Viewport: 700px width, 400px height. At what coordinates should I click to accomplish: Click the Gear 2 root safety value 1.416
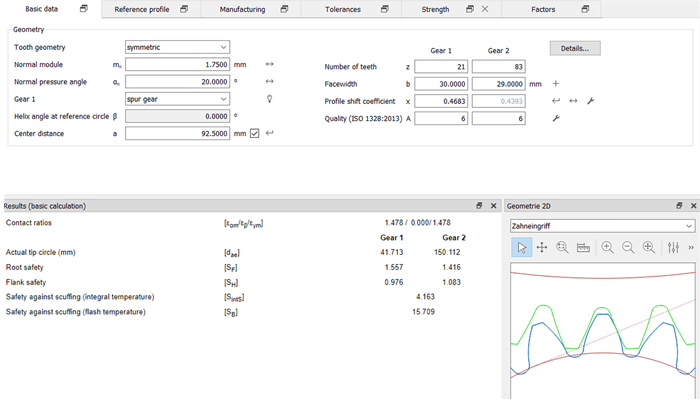[x=451, y=267]
